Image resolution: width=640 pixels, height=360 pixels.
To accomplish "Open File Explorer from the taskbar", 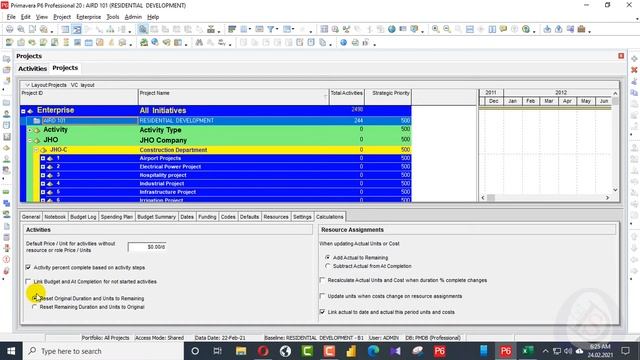I will pos(241,351).
